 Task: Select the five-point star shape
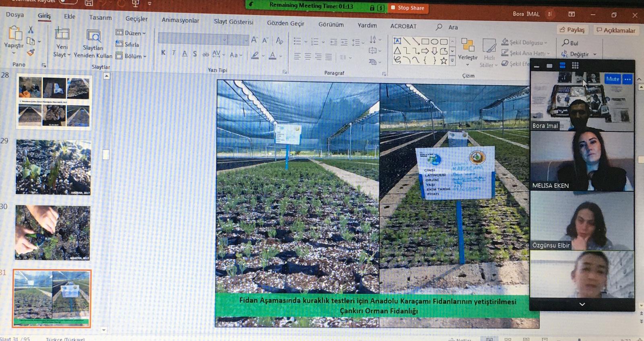point(444,61)
